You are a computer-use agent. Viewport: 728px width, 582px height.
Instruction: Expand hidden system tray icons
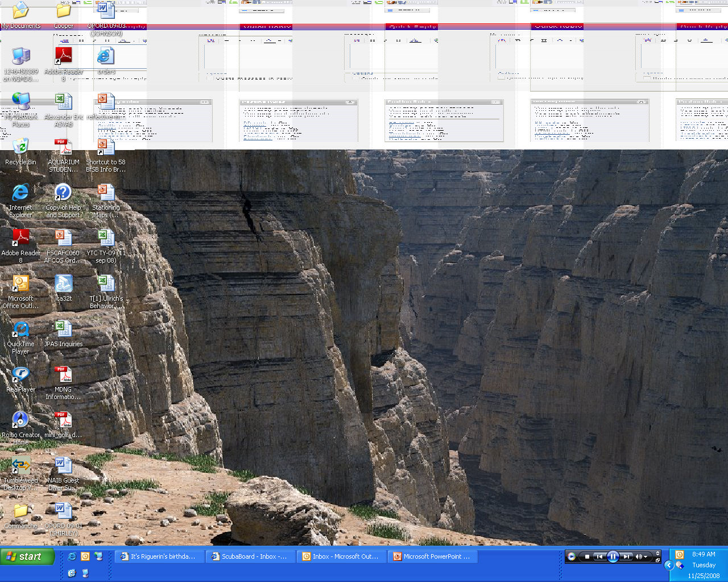[669, 565]
